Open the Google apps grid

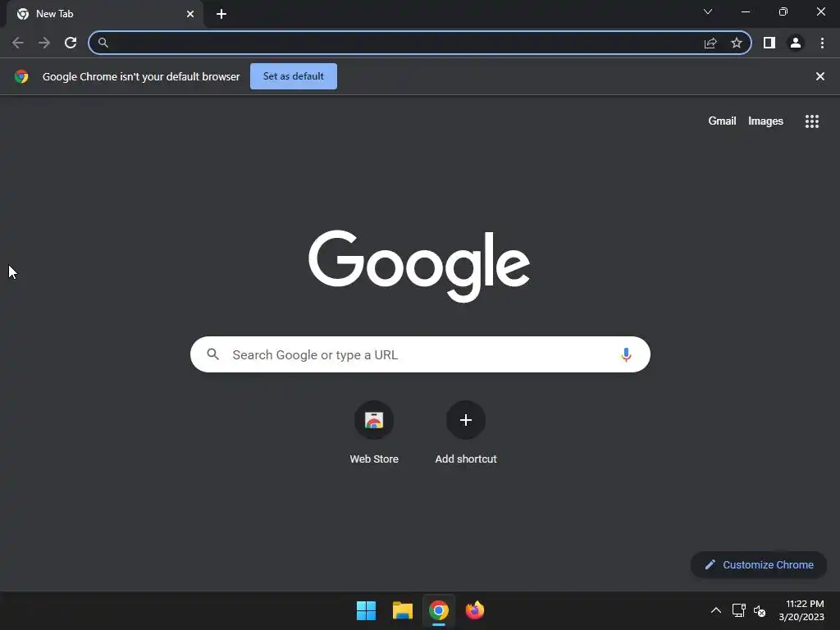click(812, 121)
